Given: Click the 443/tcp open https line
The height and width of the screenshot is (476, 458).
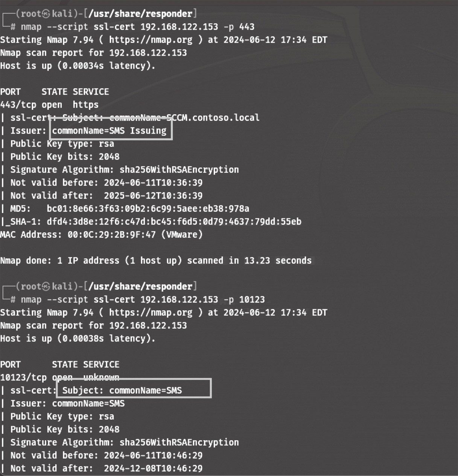Looking at the screenshot, I should 49,105.
